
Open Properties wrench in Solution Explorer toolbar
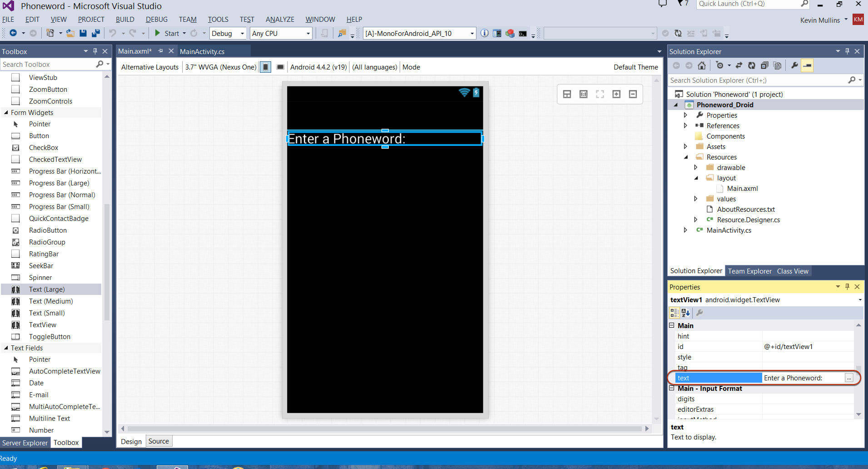tap(794, 65)
